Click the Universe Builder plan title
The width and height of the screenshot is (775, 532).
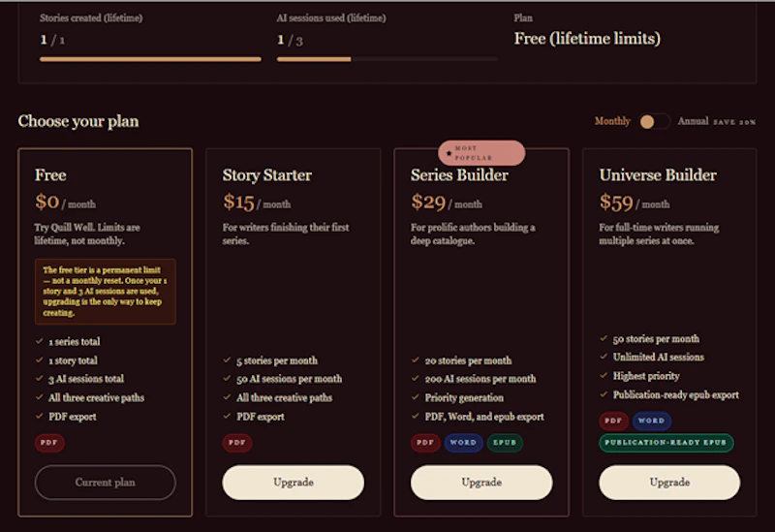pyautogui.click(x=658, y=175)
